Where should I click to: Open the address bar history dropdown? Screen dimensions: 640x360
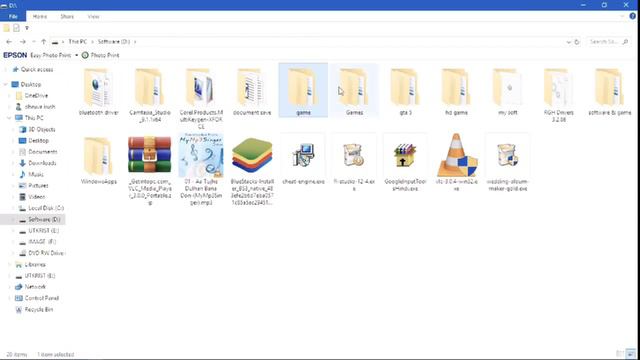point(568,42)
